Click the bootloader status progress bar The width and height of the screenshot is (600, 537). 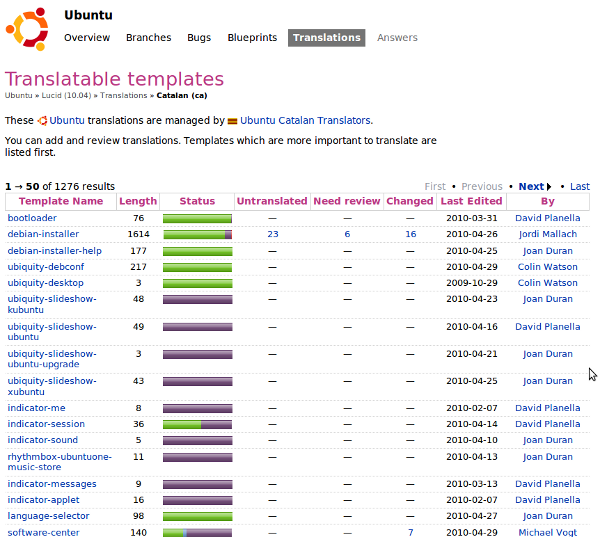(x=197, y=219)
